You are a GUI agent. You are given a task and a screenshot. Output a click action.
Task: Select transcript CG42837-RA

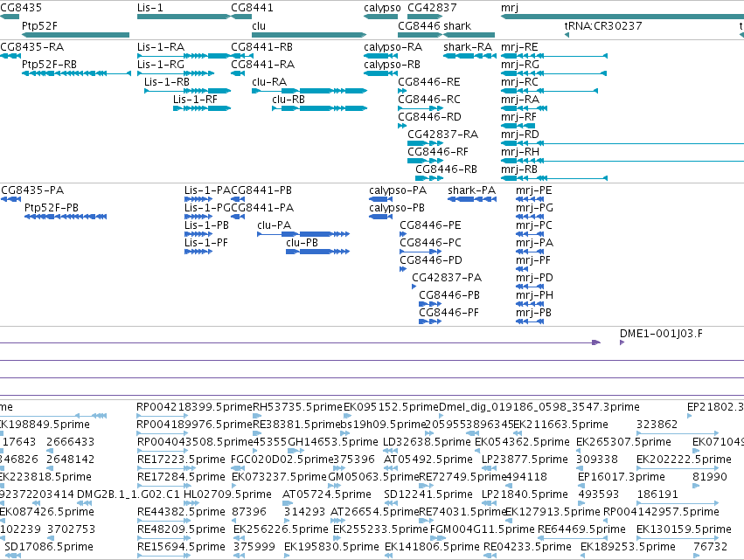(x=442, y=135)
